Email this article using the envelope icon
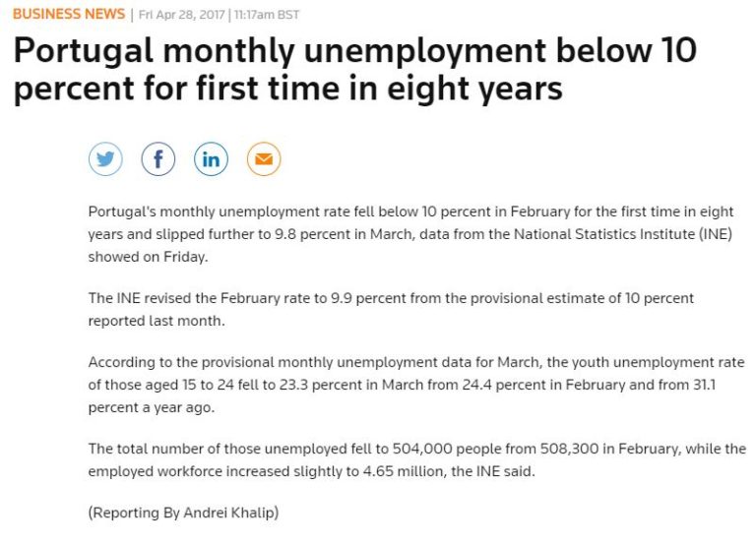The height and width of the screenshot is (544, 756). 263,158
